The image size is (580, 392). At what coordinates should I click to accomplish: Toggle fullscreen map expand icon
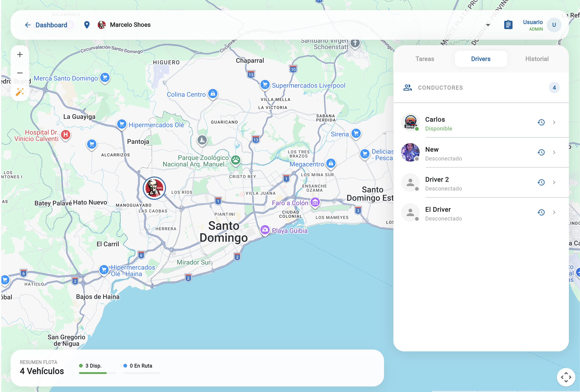click(x=566, y=377)
